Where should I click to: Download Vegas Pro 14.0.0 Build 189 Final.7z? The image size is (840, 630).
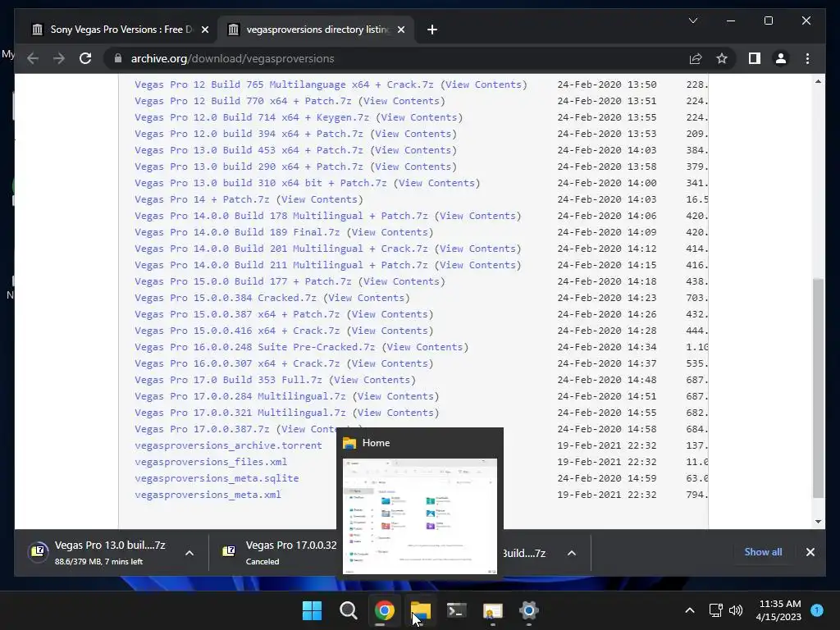click(x=237, y=232)
